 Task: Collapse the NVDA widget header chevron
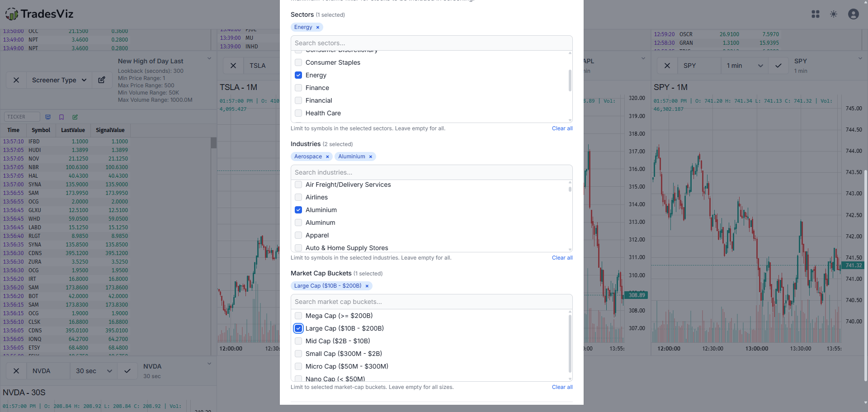click(209, 363)
